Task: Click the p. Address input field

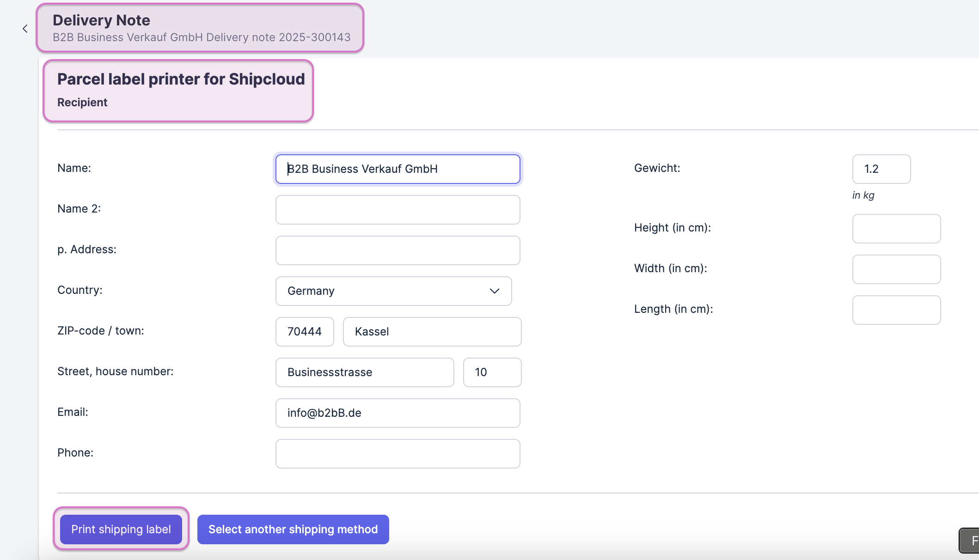Action: click(398, 250)
